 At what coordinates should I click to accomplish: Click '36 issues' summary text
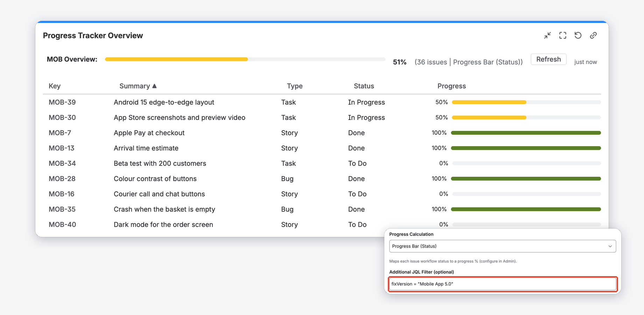point(432,62)
